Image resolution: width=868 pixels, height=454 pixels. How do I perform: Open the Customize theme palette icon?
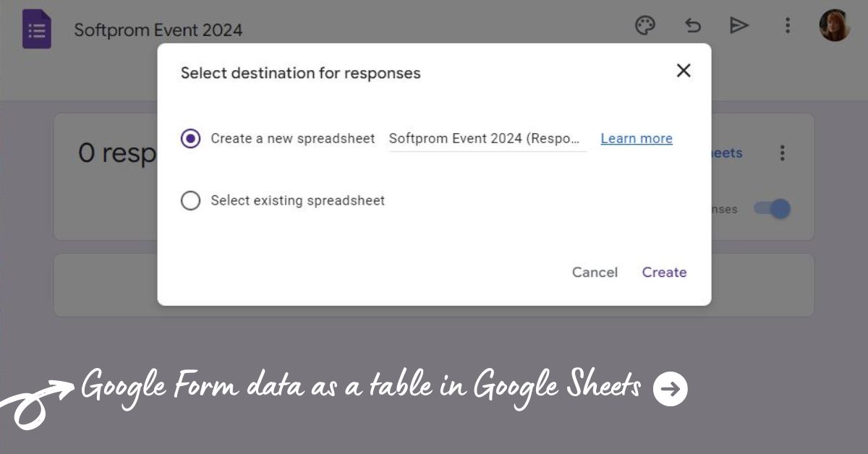click(x=645, y=25)
